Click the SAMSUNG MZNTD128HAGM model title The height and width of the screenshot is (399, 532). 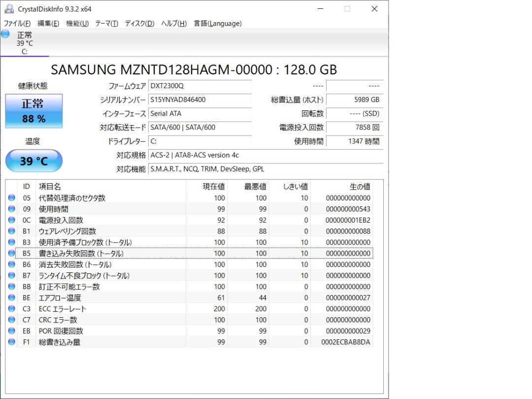(x=194, y=69)
